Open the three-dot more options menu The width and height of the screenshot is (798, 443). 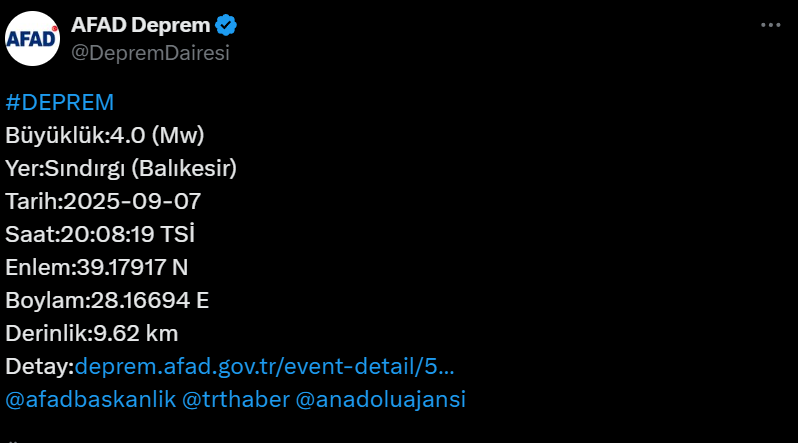click(x=770, y=26)
